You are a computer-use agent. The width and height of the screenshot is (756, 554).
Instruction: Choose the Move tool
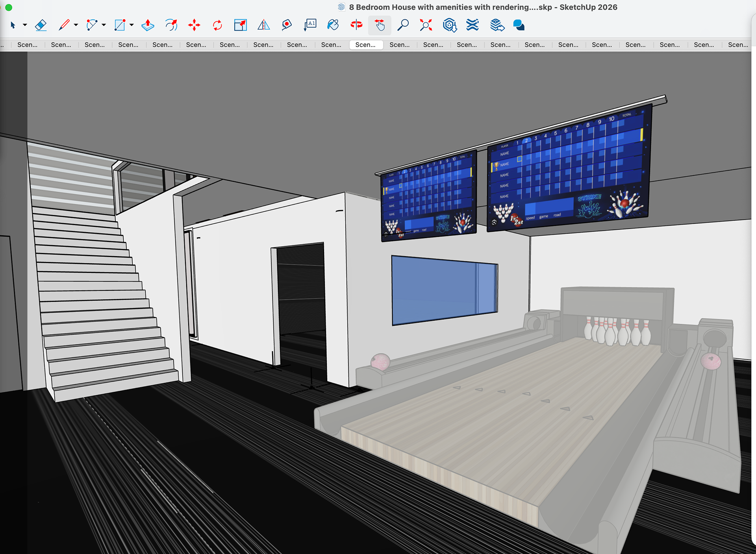tap(194, 25)
